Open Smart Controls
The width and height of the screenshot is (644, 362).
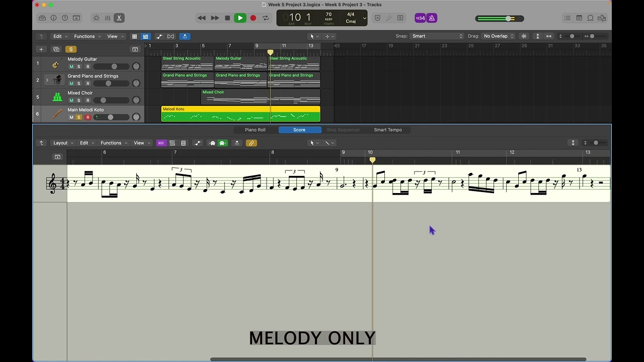[x=96, y=18]
